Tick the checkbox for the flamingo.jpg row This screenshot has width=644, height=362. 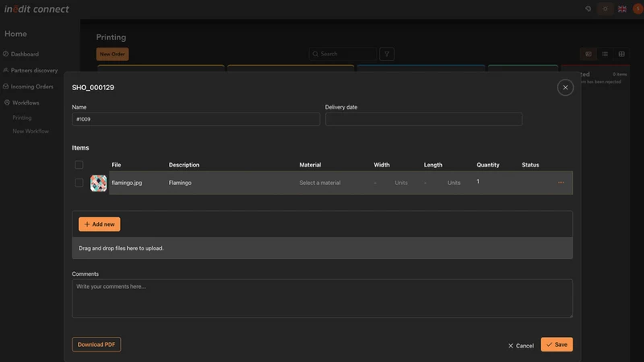(79, 183)
